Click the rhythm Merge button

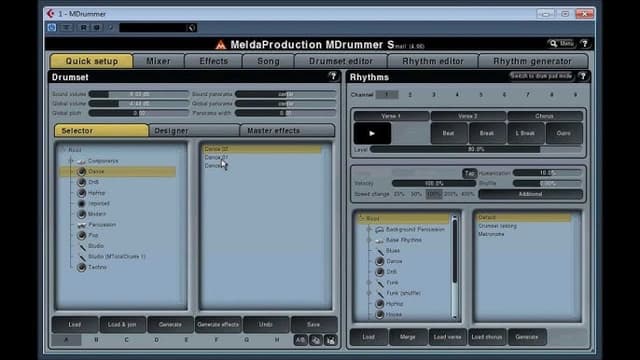pos(408,337)
